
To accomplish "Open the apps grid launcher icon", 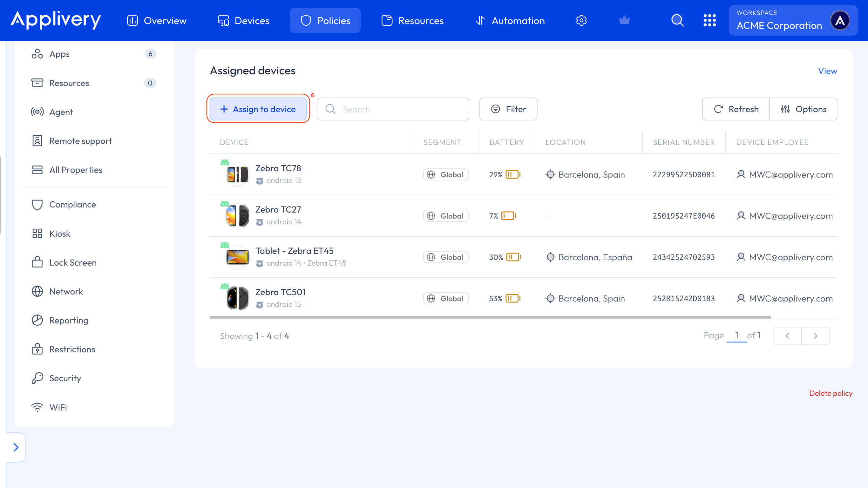I will [x=709, y=21].
